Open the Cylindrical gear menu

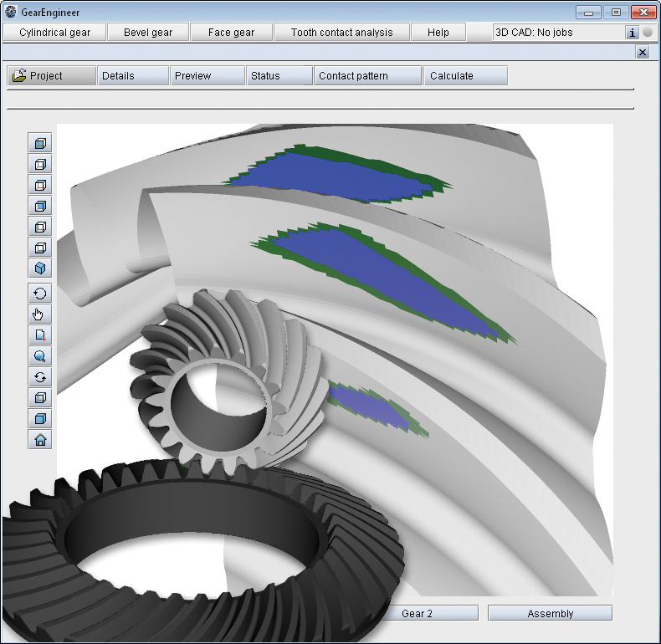point(54,33)
